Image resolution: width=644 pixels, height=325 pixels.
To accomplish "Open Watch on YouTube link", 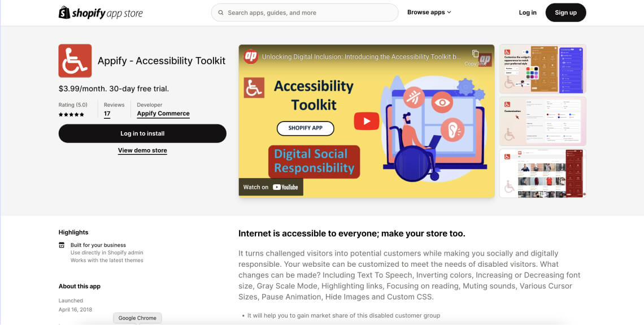I will (x=271, y=187).
